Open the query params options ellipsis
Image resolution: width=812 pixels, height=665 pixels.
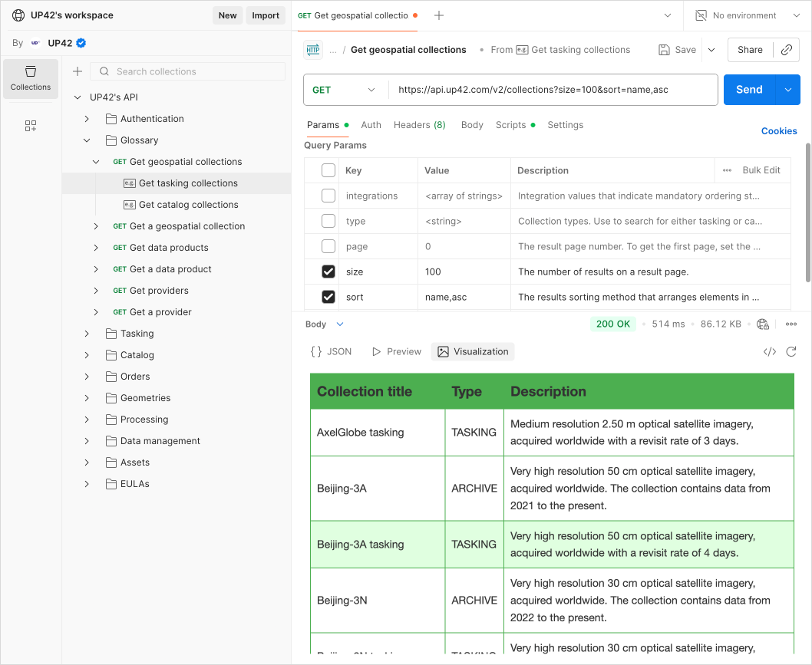coord(727,170)
